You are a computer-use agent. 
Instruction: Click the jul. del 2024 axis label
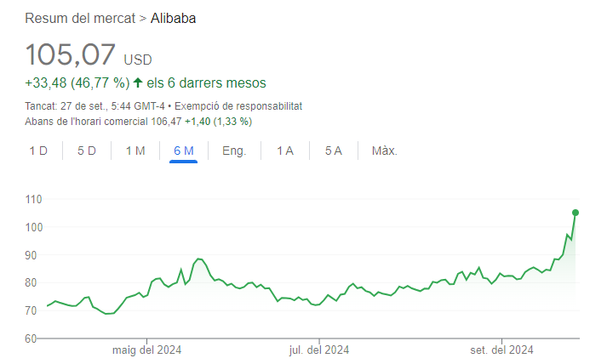pyautogui.click(x=319, y=350)
